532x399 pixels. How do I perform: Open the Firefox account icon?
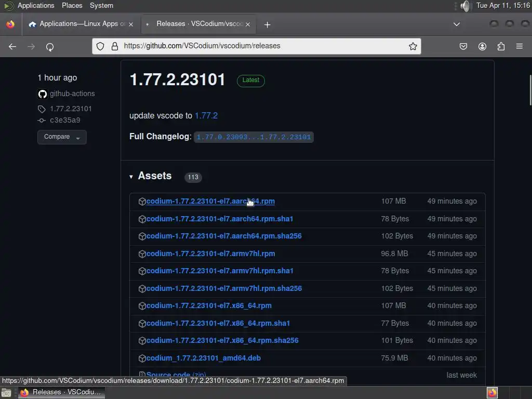click(482, 46)
